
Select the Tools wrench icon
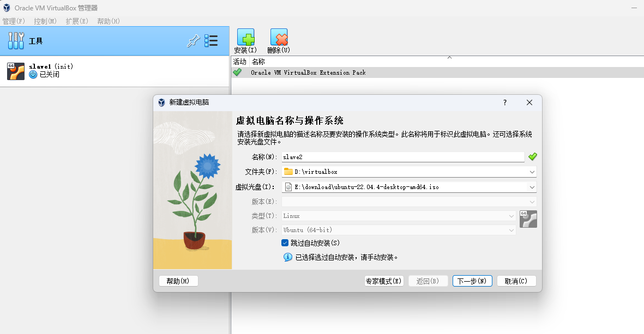pos(16,41)
